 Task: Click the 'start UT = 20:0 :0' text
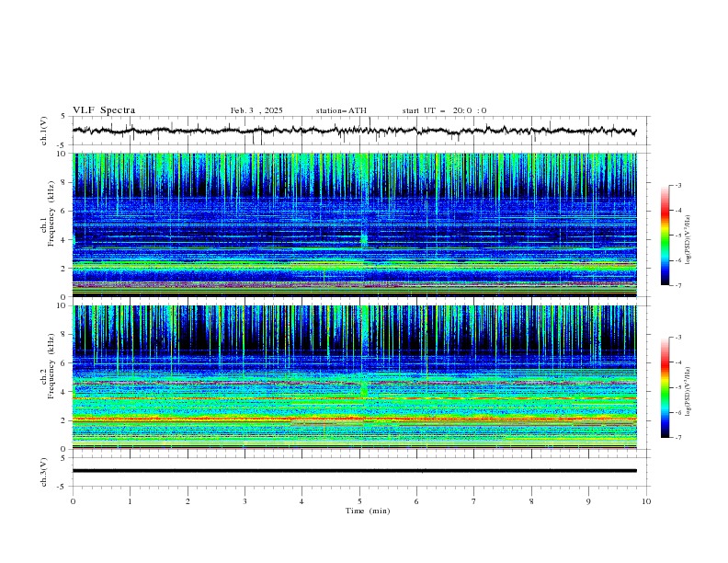[444, 110]
